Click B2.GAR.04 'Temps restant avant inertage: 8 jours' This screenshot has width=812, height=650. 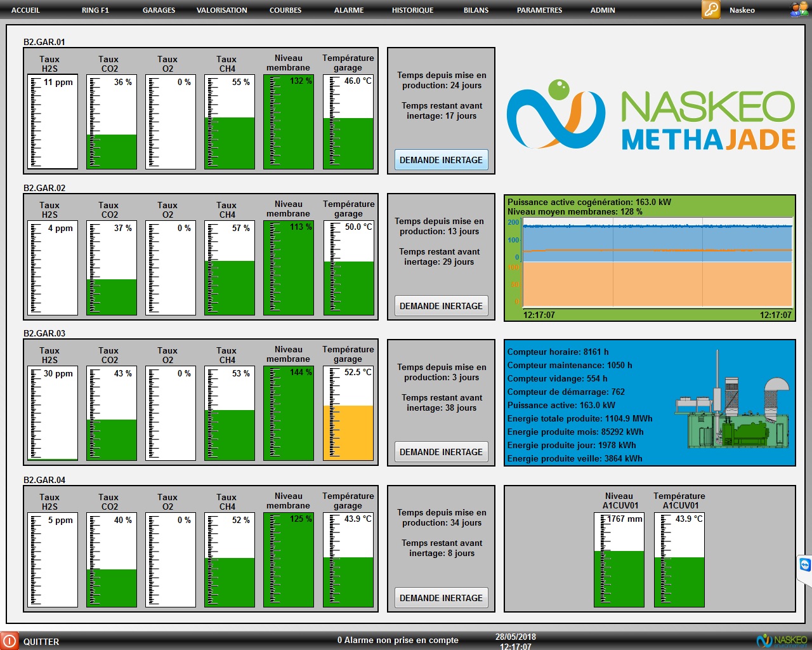tap(442, 548)
